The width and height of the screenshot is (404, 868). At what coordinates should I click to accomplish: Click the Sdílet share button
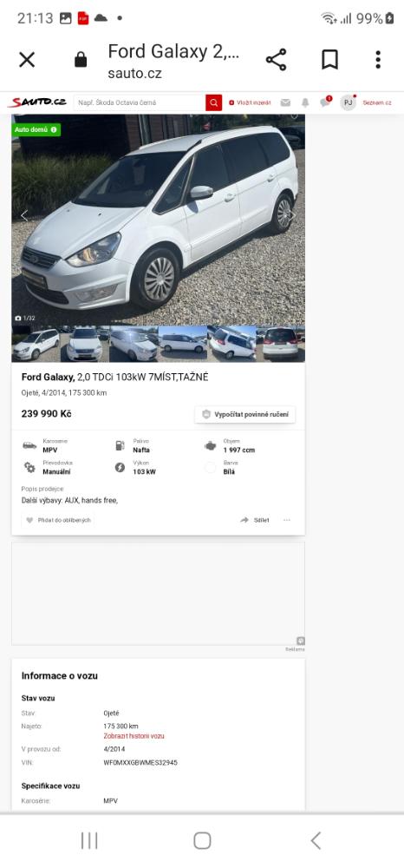[x=255, y=520]
